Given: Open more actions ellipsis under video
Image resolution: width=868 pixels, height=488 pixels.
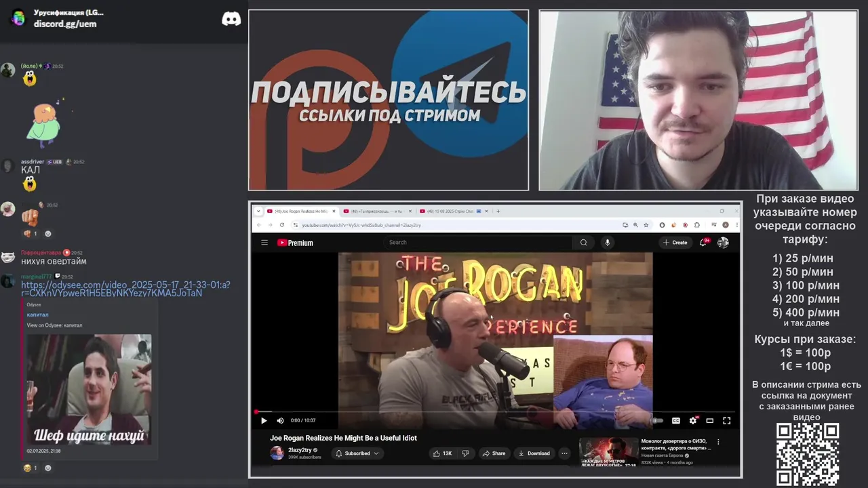Looking at the screenshot, I should click(x=564, y=453).
